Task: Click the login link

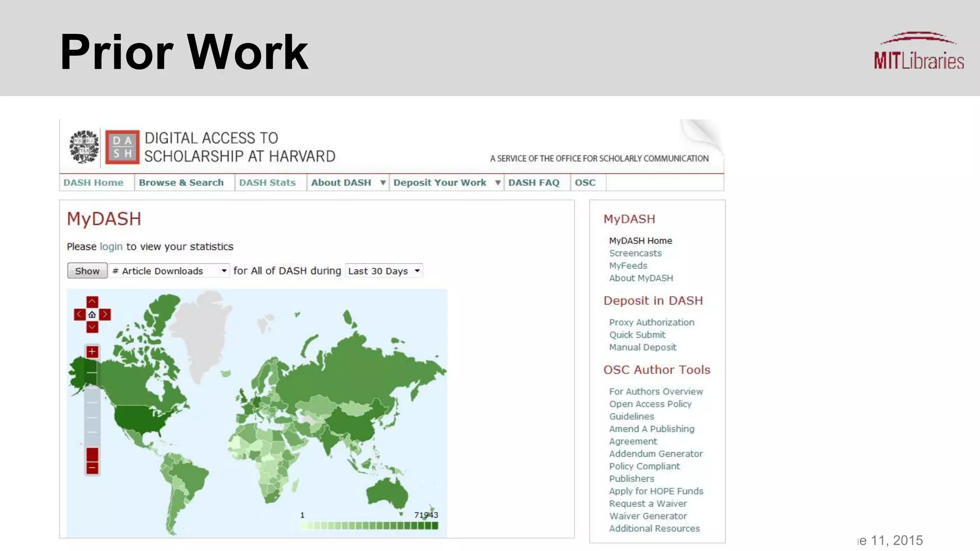Action: click(111, 247)
